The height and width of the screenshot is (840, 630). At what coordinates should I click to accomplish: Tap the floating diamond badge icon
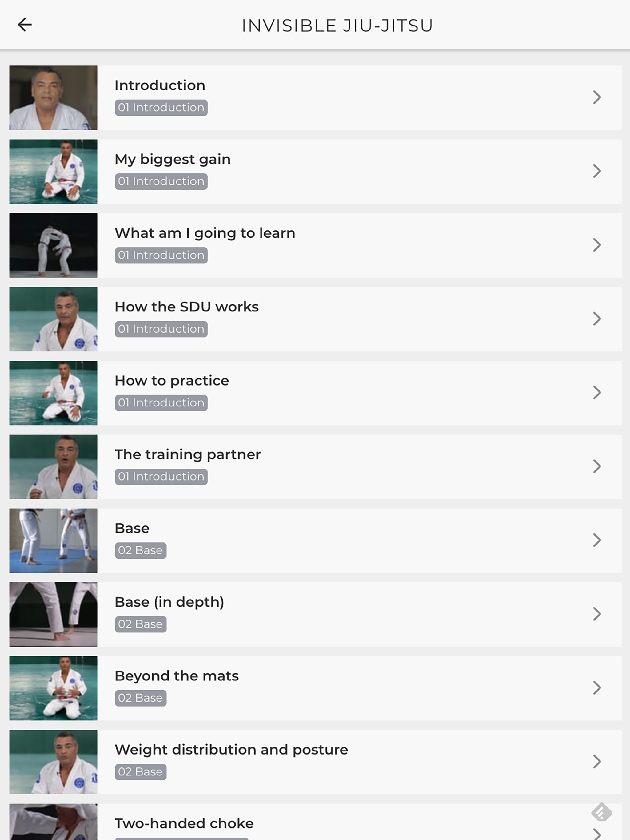pos(601,813)
